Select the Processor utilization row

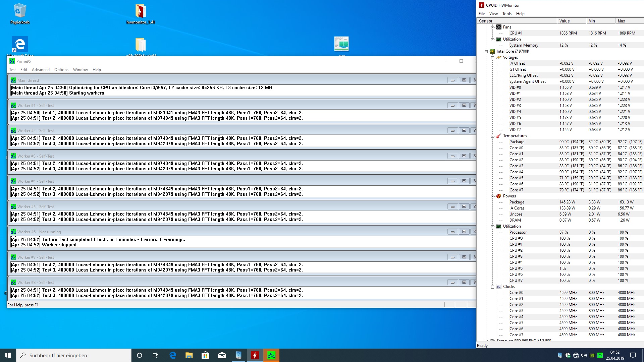tap(560, 232)
